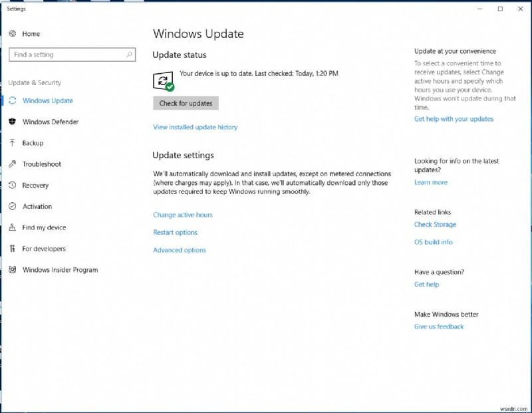Click the Update status heading
The width and height of the screenshot is (532, 413).
pyautogui.click(x=179, y=55)
